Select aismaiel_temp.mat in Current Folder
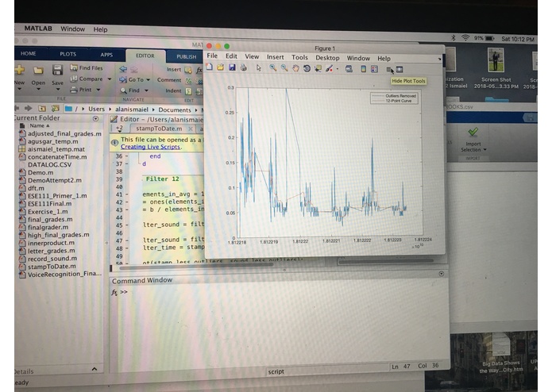This screenshot has height=392, width=552. pyautogui.click(x=56, y=149)
